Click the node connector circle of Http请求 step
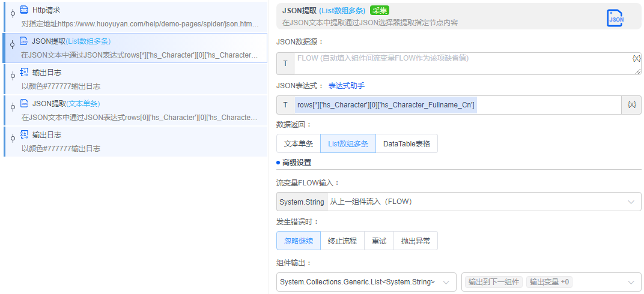The width and height of the screenshot is (644, 294). pyautogui.click(x=13, y=14)
